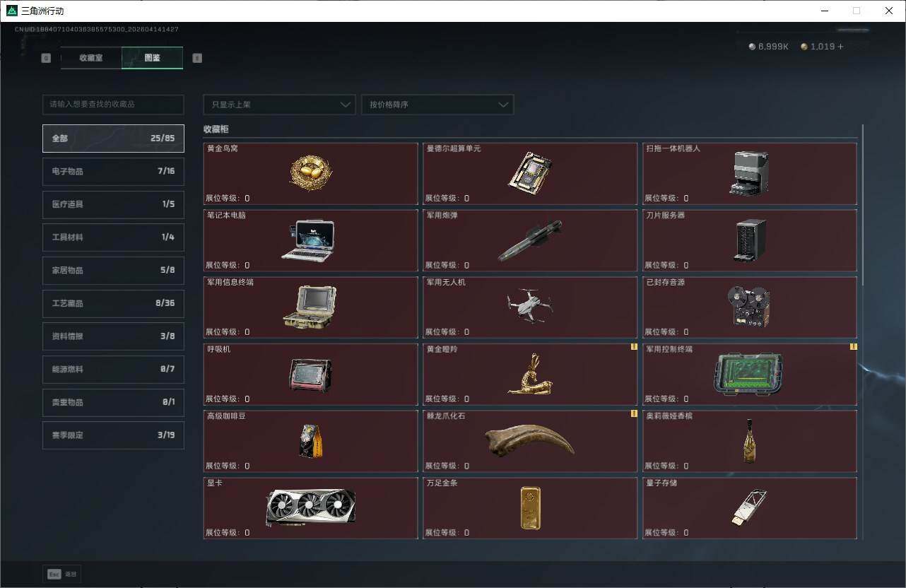Click the 量子存储 item name
This screenshot has height=588, width=906.
(x=661, y=483)
